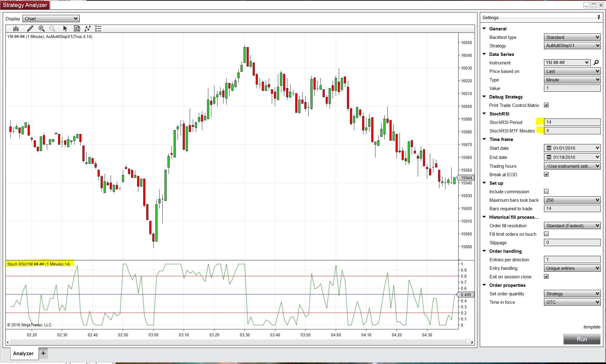Select the pencil drawing tools icon
The image size is (606, 364).
(x=30, y=29)
